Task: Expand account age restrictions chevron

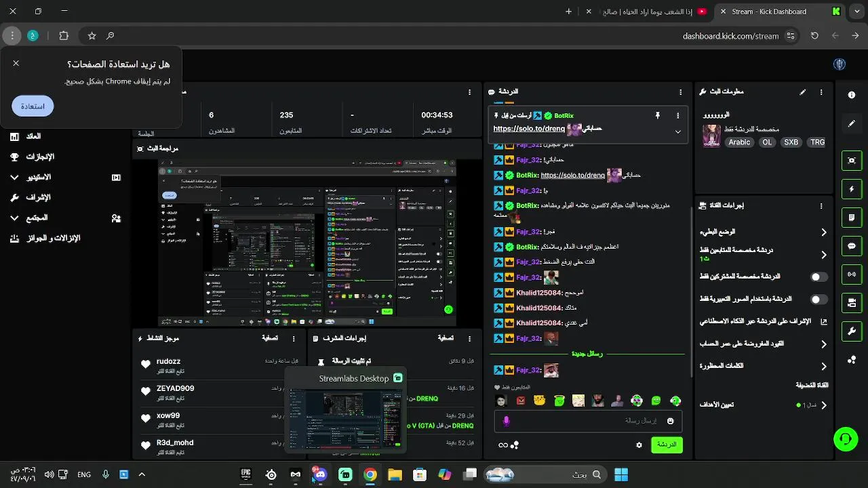Action: (824, 344)
